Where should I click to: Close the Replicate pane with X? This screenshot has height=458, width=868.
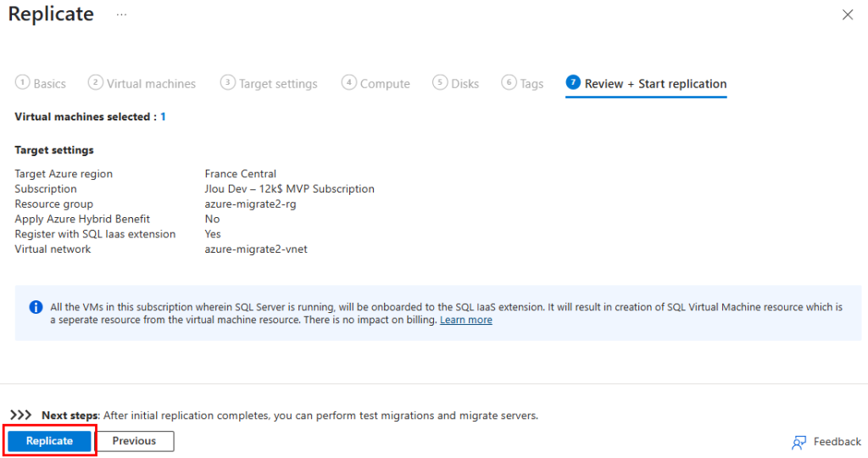coord(848,15)
